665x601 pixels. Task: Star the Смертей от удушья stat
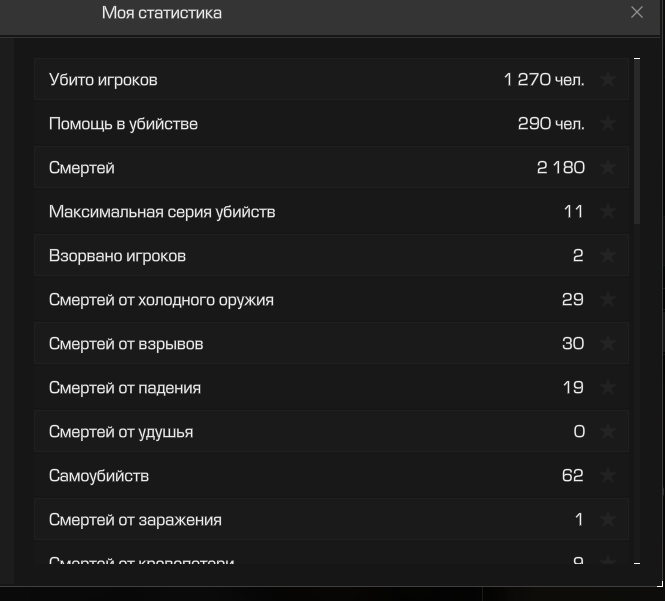pos(608,431)
